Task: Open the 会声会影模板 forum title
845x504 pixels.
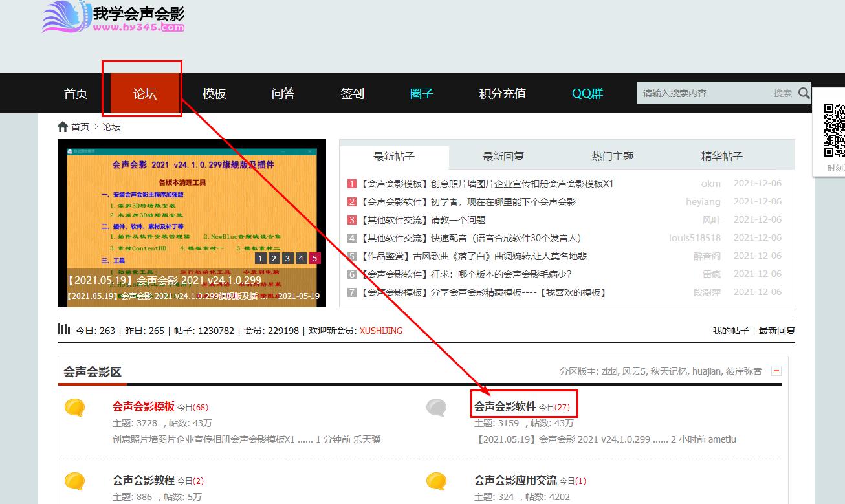Action: point(144,406)
